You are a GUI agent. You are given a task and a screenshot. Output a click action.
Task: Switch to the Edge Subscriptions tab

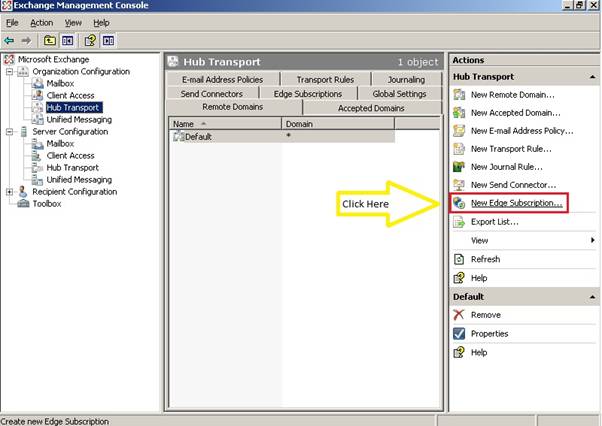(308, 94)
